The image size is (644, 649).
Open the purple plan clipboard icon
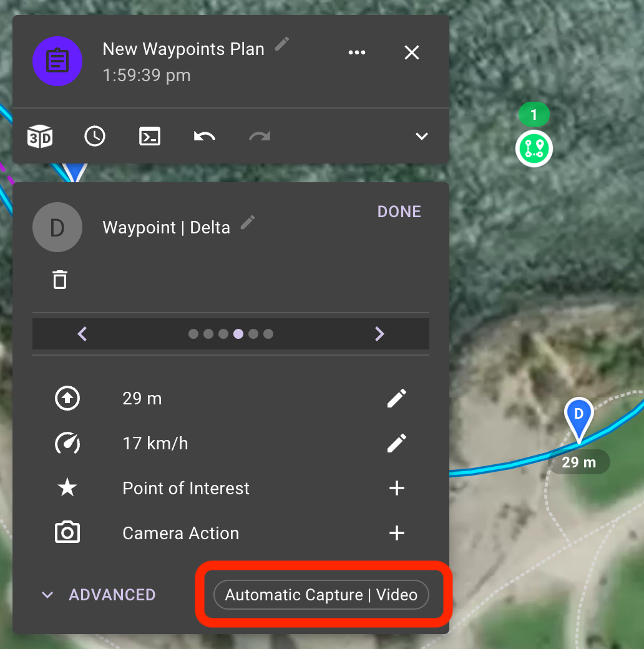[x=57, y=61]
